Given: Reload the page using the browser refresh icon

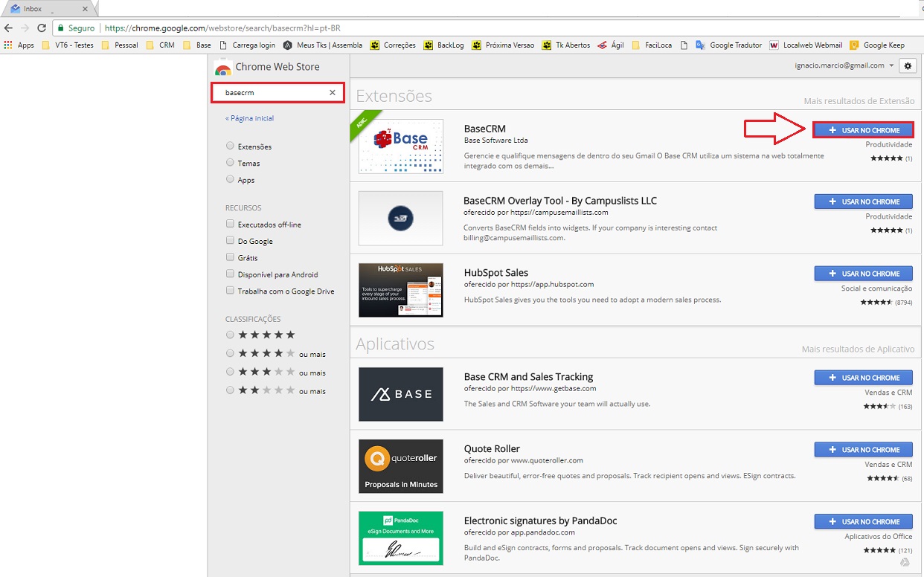Looking at the screenshot, I should tap(42, 28).
